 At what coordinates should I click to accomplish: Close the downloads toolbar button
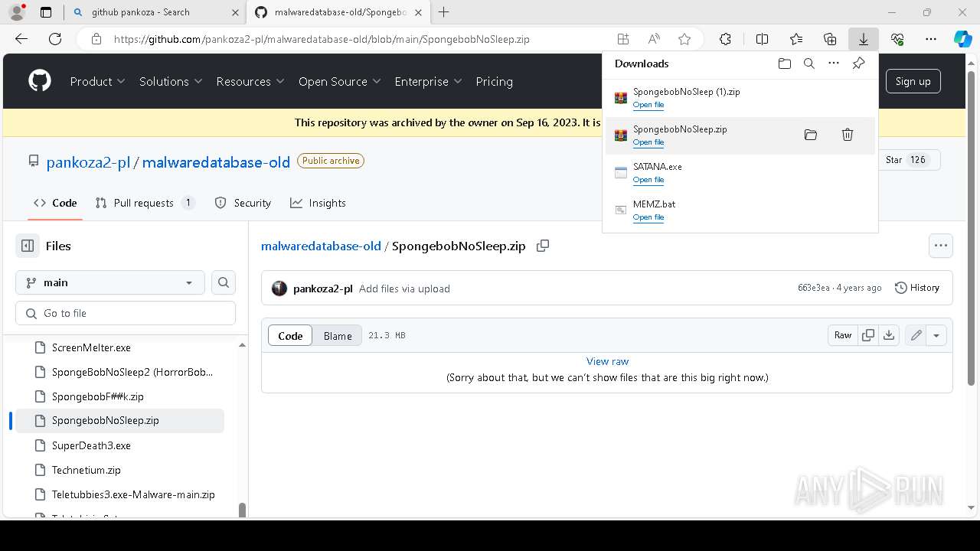tap(863, 39)
